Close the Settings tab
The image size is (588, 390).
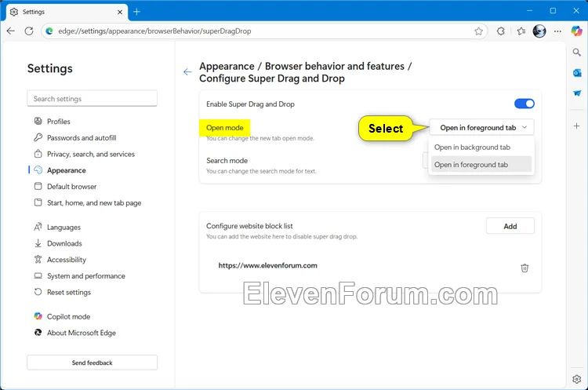(x=120, y=12)
